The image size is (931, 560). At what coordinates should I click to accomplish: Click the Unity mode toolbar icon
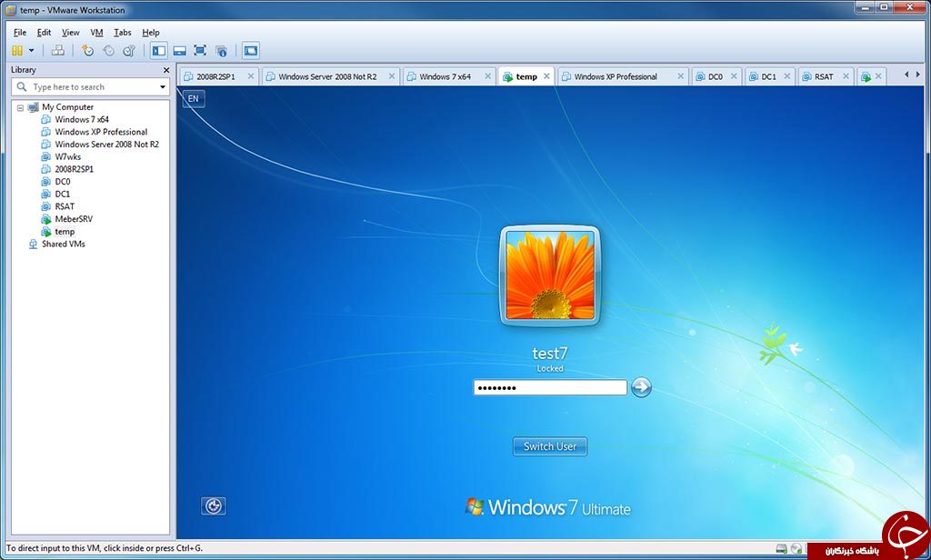[x=222, y=51]
